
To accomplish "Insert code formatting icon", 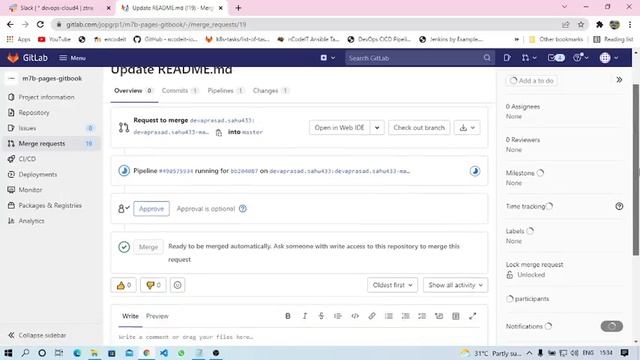I will point(355,316).
